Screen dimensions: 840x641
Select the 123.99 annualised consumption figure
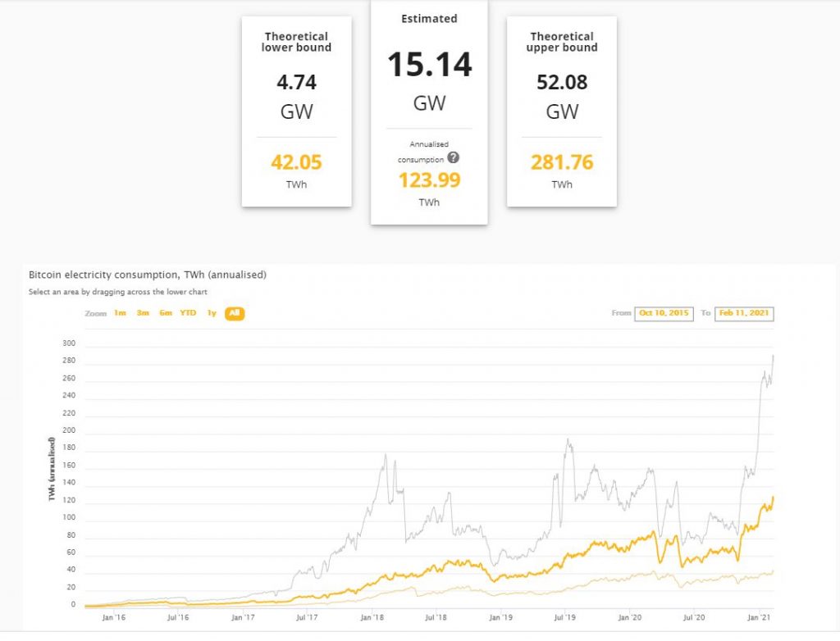coord(429,180)
